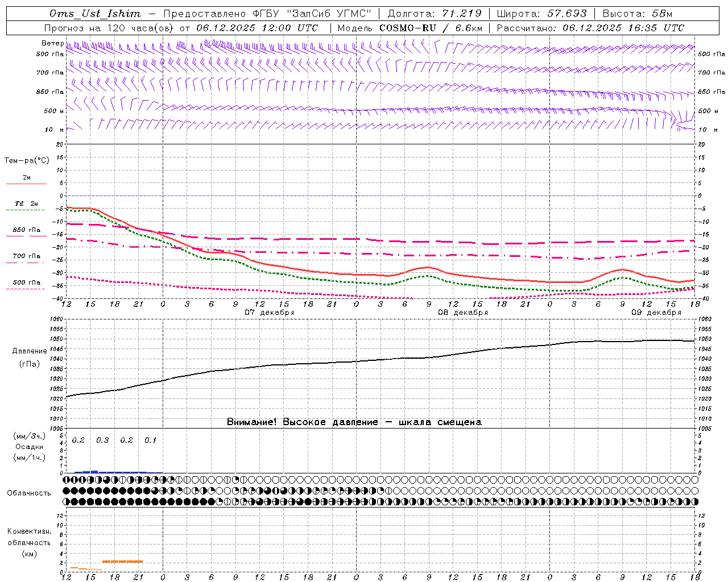Click the 0.3 precipitation amount value
This screenshot has width=728, height=582.
click(102, 440)
